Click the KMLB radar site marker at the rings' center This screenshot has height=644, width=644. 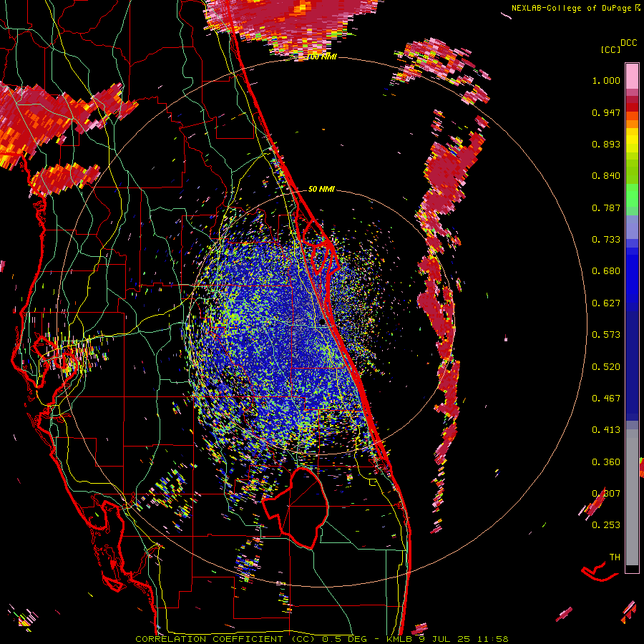pyautogui.click(x=322, y=323)
